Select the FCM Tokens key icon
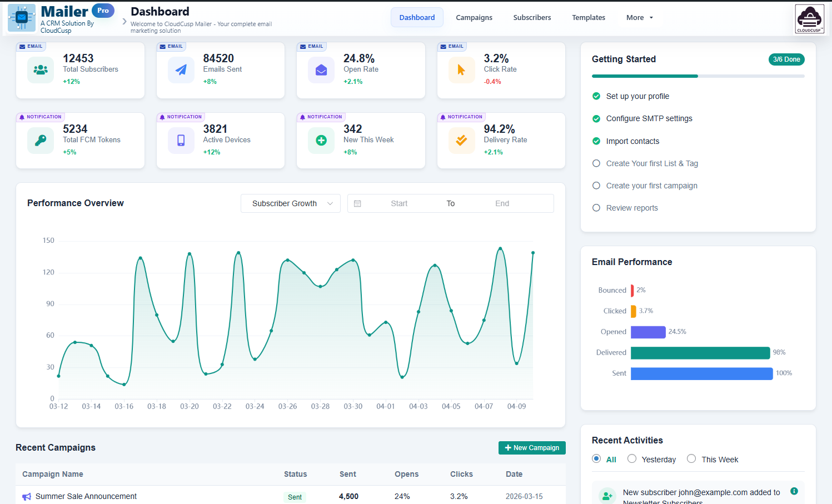 (40, 140)
